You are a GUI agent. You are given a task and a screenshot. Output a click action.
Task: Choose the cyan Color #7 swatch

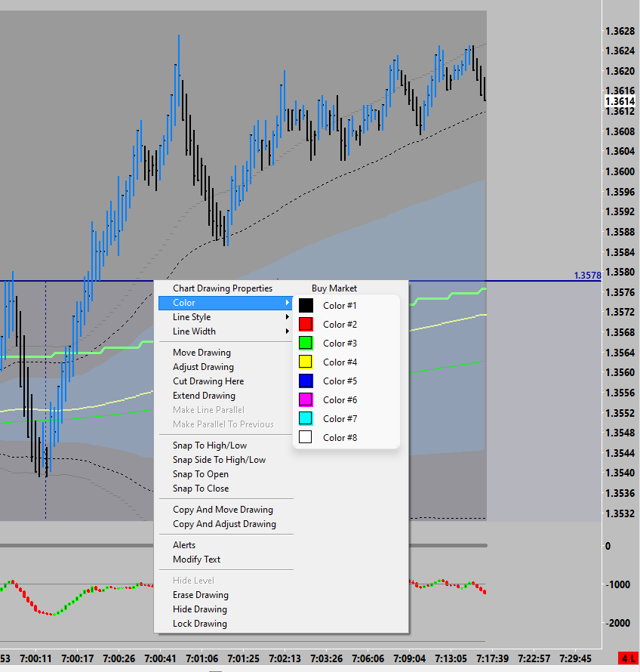pos(306,419)
